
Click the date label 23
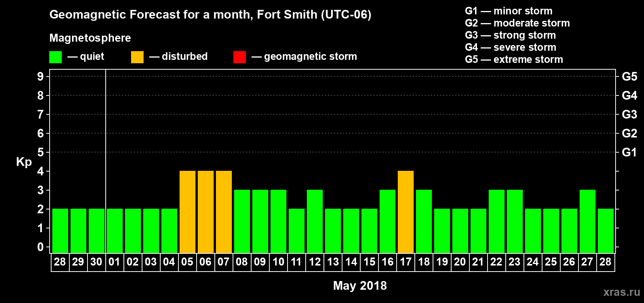click(514, 262)
